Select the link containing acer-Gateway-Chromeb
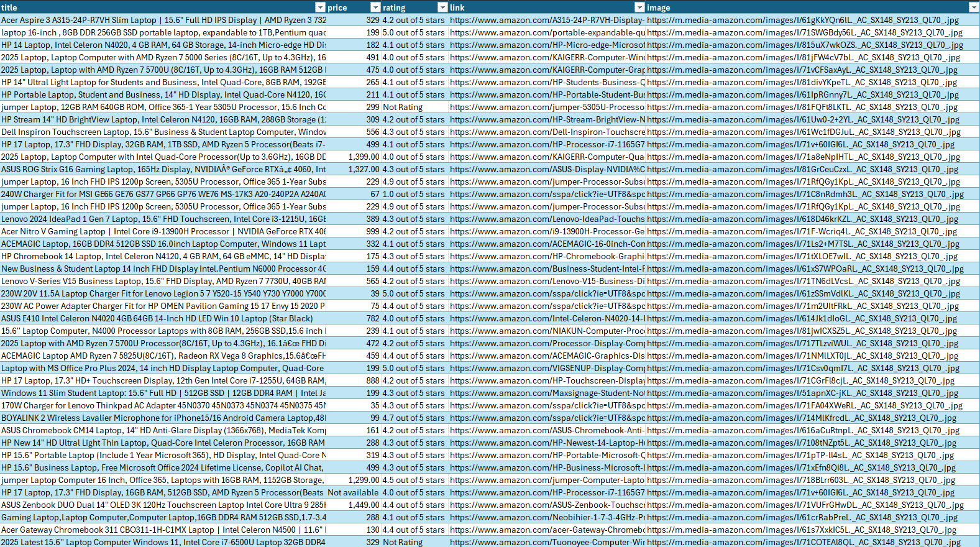The width and height of the screenshot is (980, 547). point(547,530)
